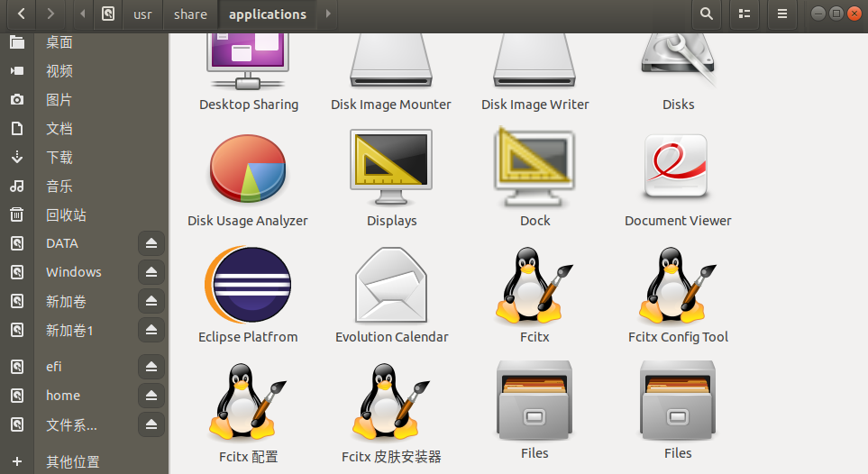Open the 文件系... volume in the sidebar
The width and height of the screenshot is (868, 474).
pyautogui.click(x=71, y=424)
